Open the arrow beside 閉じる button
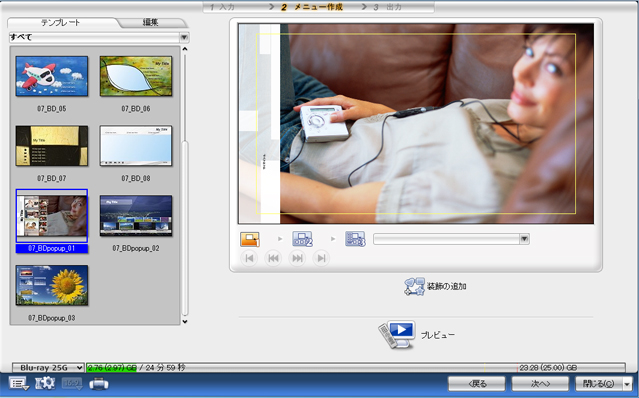Image resolution: width=639 pixels, height=398 pixels. 627,384
